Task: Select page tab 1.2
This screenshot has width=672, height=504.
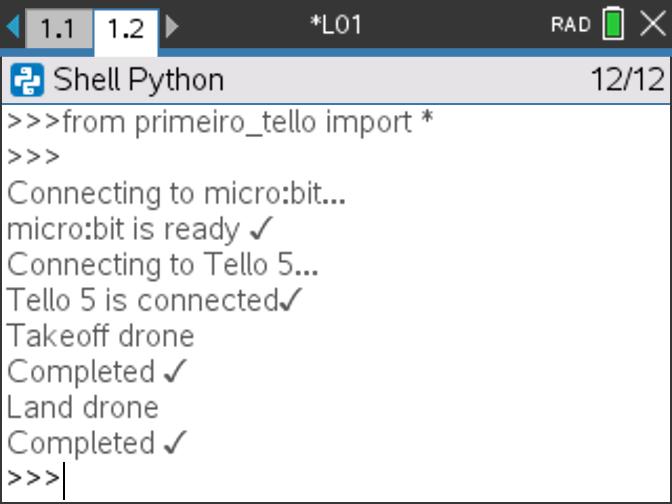Action: 126,30
